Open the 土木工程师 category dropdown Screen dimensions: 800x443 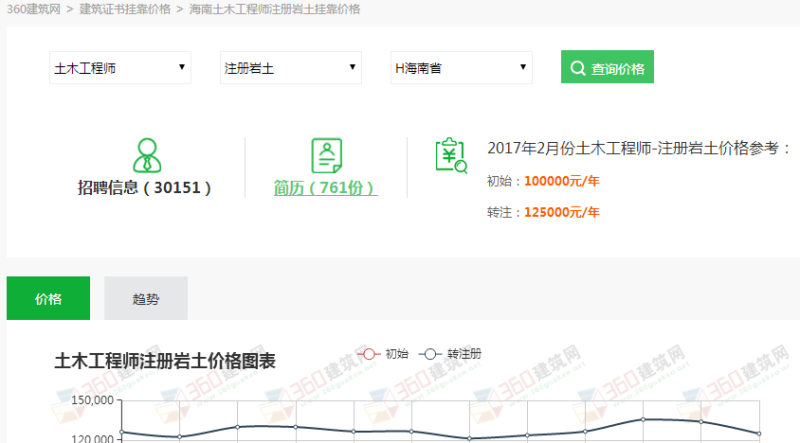coord(121,68)
